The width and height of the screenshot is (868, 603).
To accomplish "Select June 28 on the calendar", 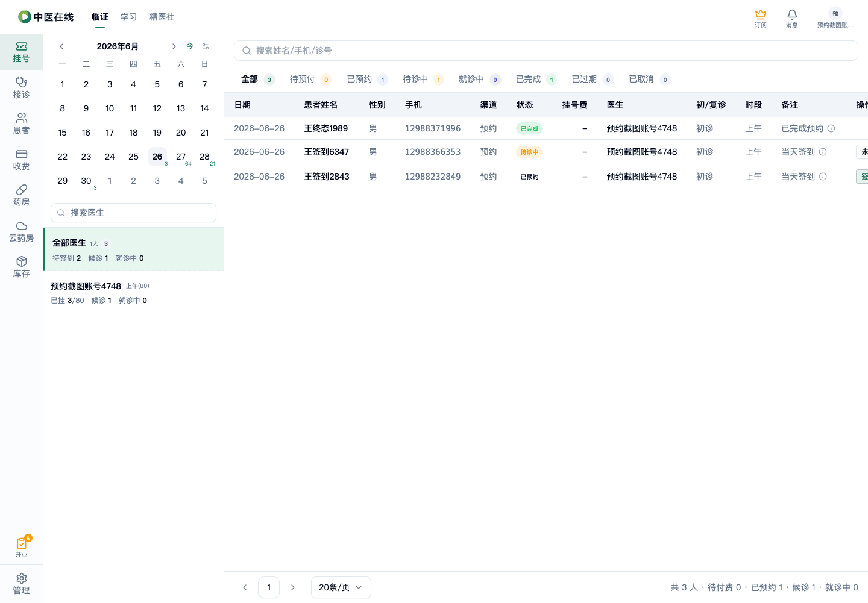I will coord(205,157).
